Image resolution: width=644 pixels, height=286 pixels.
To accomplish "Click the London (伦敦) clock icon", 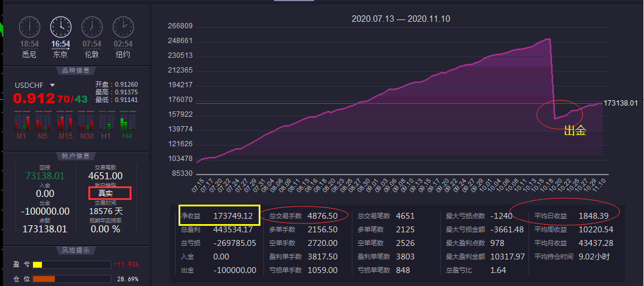I will click(x=91, y=27).
